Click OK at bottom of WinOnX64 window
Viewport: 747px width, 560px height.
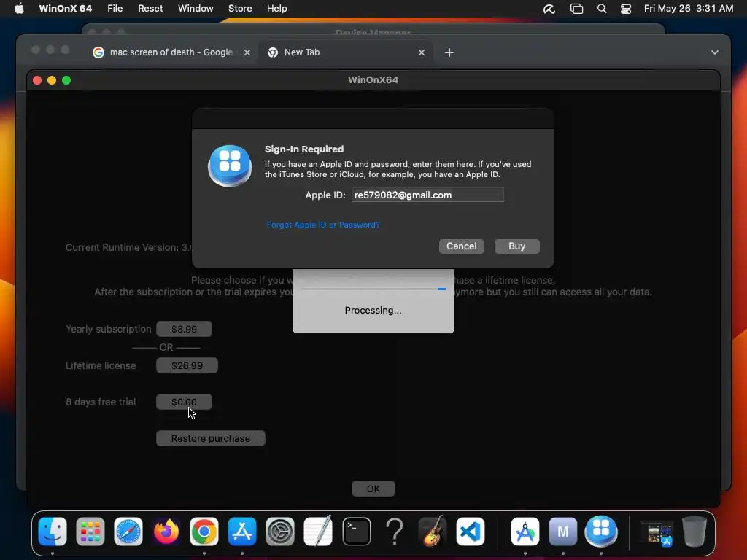373,489
